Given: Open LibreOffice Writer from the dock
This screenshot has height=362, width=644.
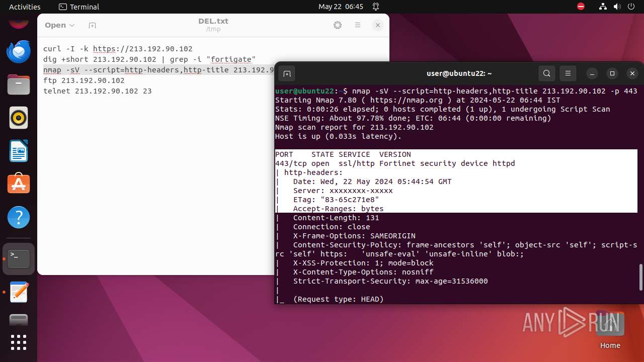Looking at the screenshot, I should [x=19, y=151].
